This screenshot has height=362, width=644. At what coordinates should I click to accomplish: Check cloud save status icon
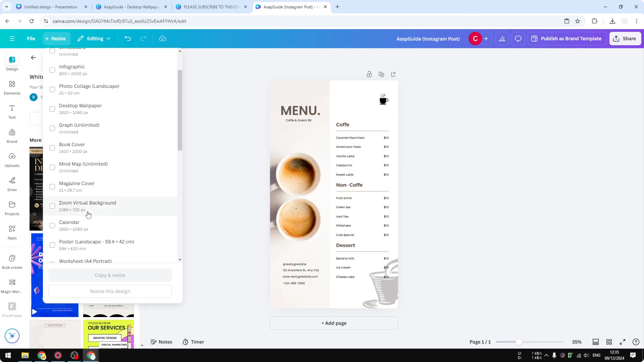point(163,38)
